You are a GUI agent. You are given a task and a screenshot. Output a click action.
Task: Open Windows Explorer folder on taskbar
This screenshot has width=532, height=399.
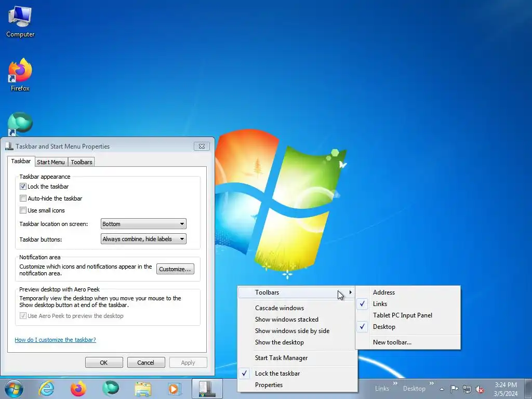point(143,389)
